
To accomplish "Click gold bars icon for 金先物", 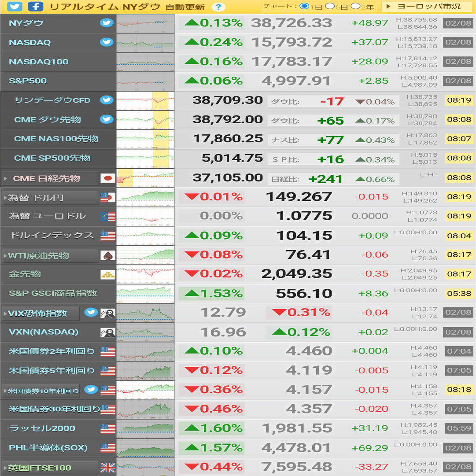I will 108,274.
